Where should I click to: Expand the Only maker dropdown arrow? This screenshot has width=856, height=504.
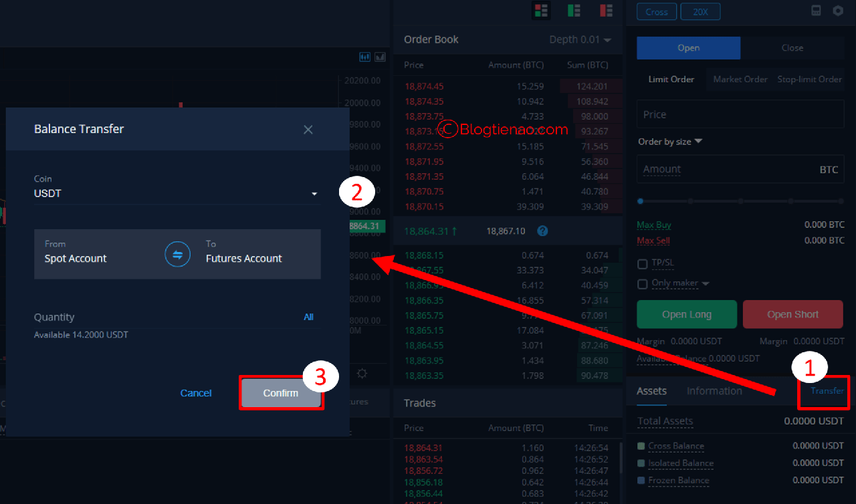coord(706,283)
